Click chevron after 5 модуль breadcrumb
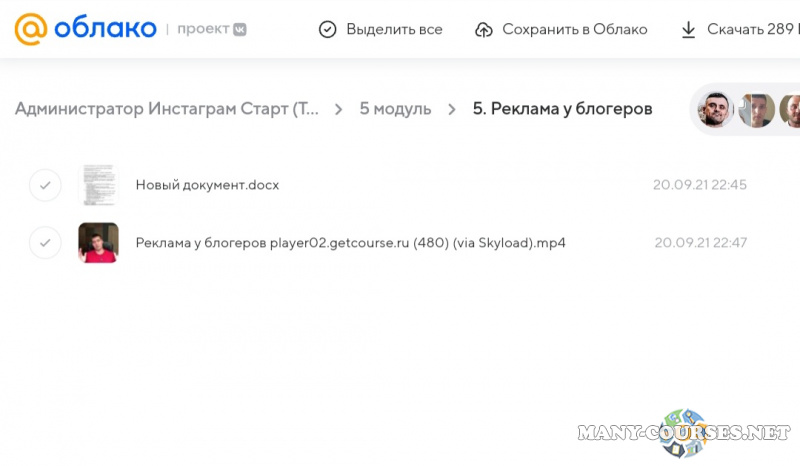Screen dimensions: 800x466 452,109
